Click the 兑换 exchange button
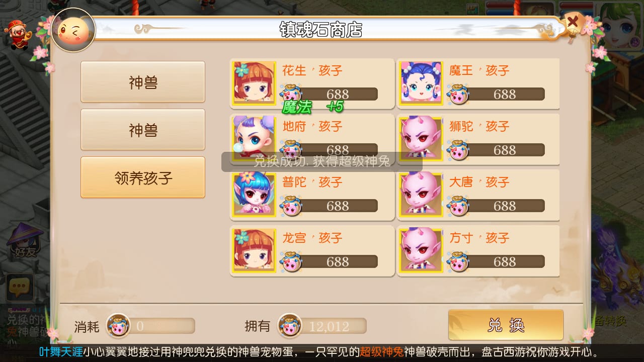Viewport: 644px width, 362px height. pos(506,325)
